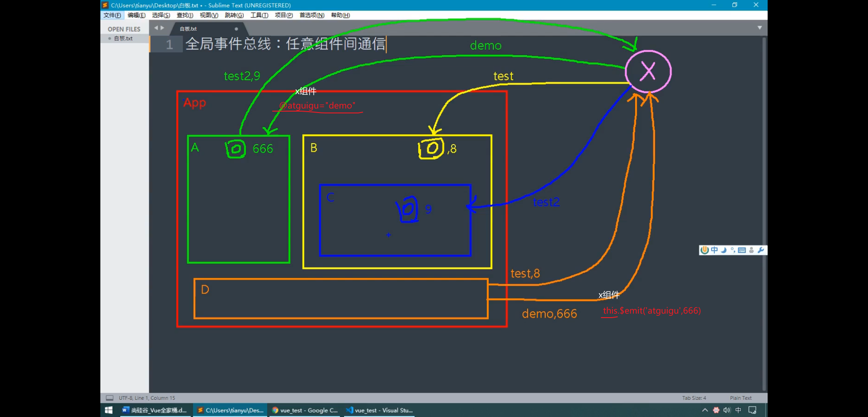The height and width of the screenshot is (417, 868).
Task: Click the UTF-8 encoding status entry
Action: (125, 398)
